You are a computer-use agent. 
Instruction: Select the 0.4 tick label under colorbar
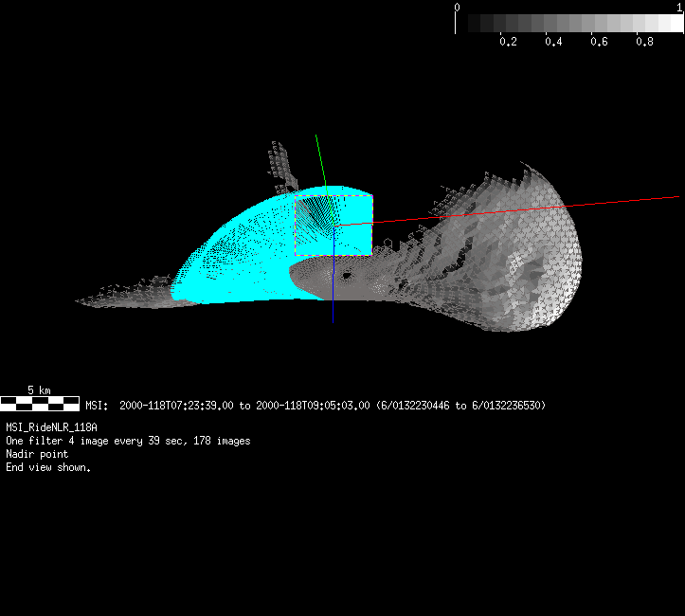[553, 42]
